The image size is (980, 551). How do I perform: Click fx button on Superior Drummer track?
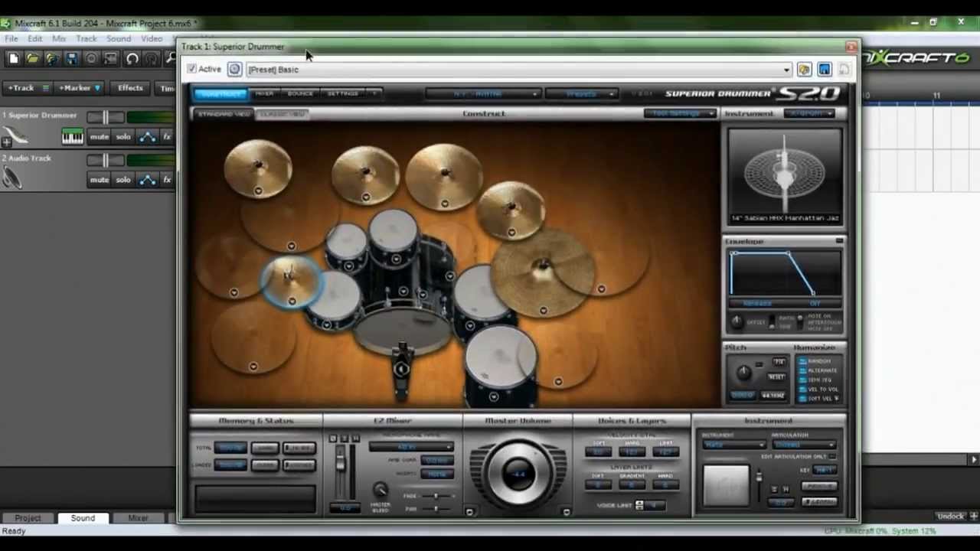tap(167, 137)
